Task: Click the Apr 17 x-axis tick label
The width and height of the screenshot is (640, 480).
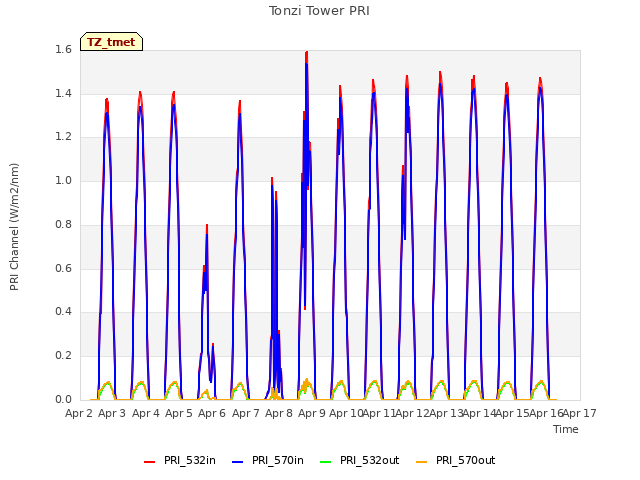Action: tap(580, 413)
